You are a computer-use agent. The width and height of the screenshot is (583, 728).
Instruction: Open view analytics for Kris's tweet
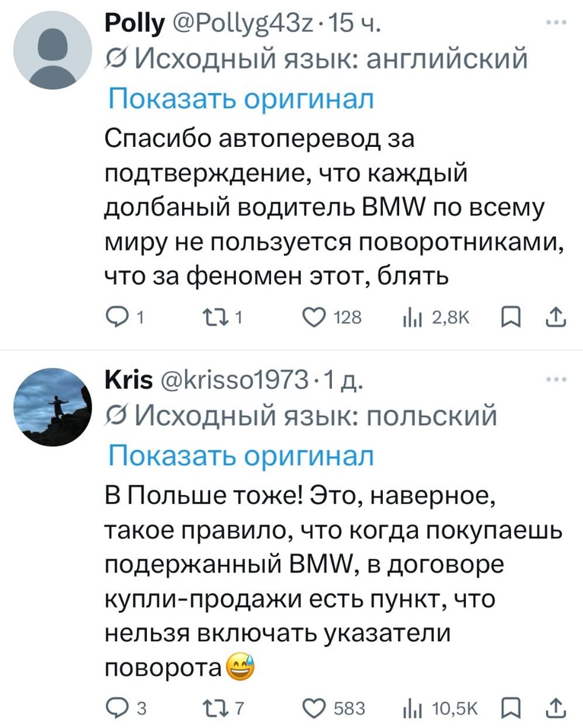(x=413, y=707)
